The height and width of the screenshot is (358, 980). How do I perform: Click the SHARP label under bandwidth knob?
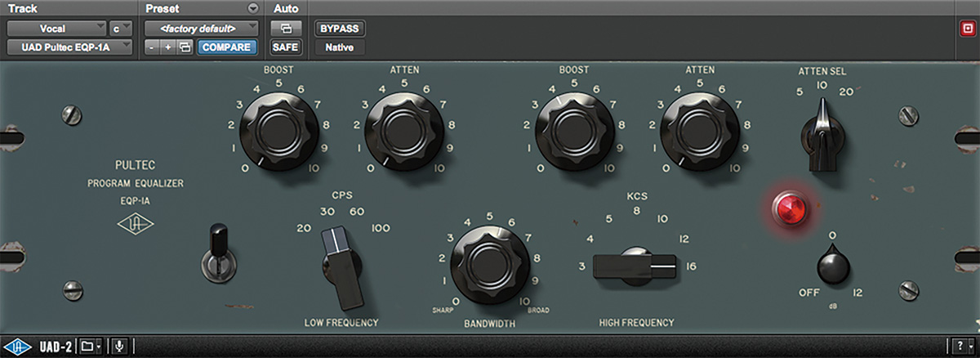tap(444, 311)
